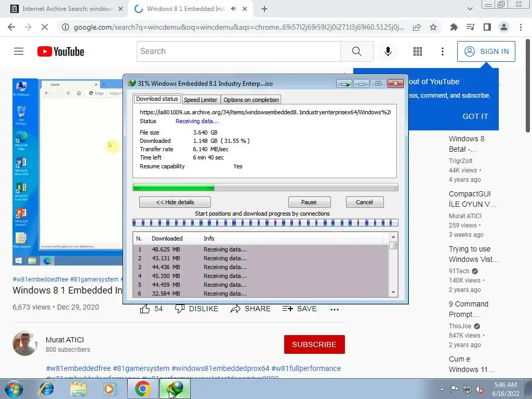
Task: Open Chrome media controls icon
Action: (471, 27)
